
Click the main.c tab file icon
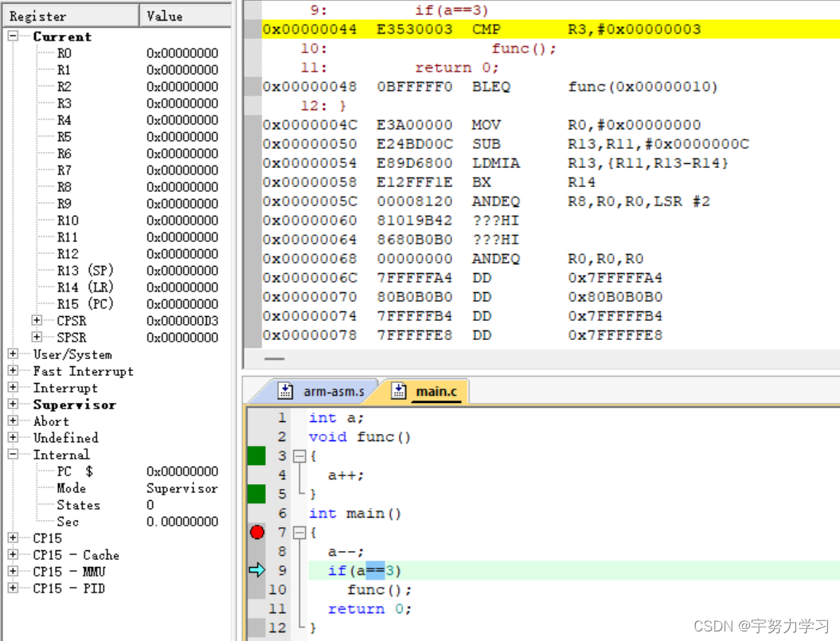399,391
